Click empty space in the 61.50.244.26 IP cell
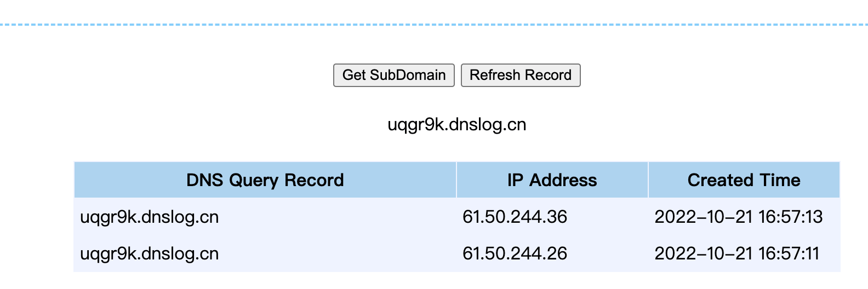868x289 pixels. (608, 254)
